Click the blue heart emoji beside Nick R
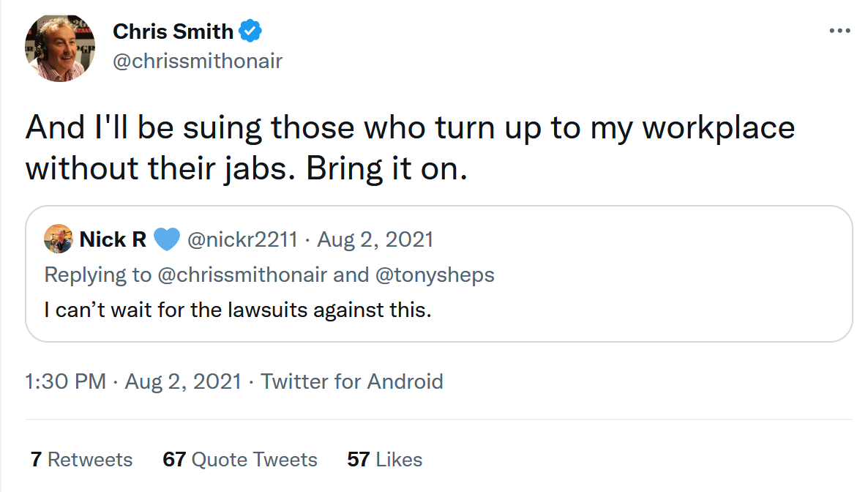The width and height of the screenshot is (868, 492). click(x=168, y=239)
